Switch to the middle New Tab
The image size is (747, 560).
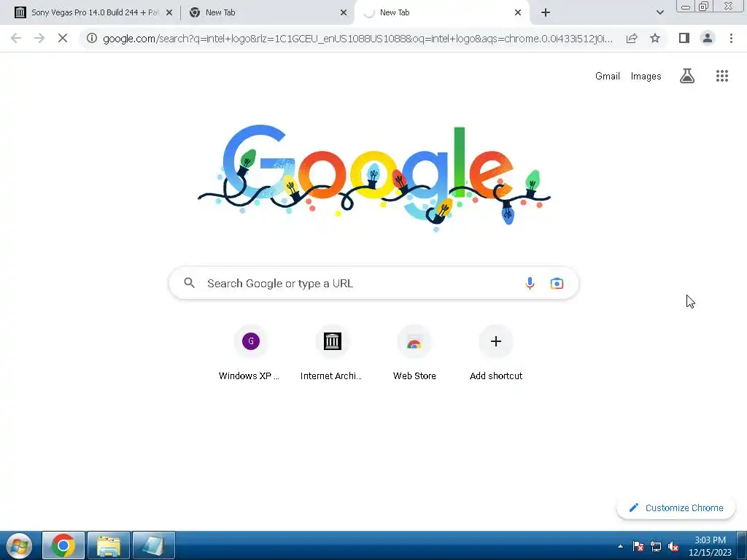(x=267, y=12)
